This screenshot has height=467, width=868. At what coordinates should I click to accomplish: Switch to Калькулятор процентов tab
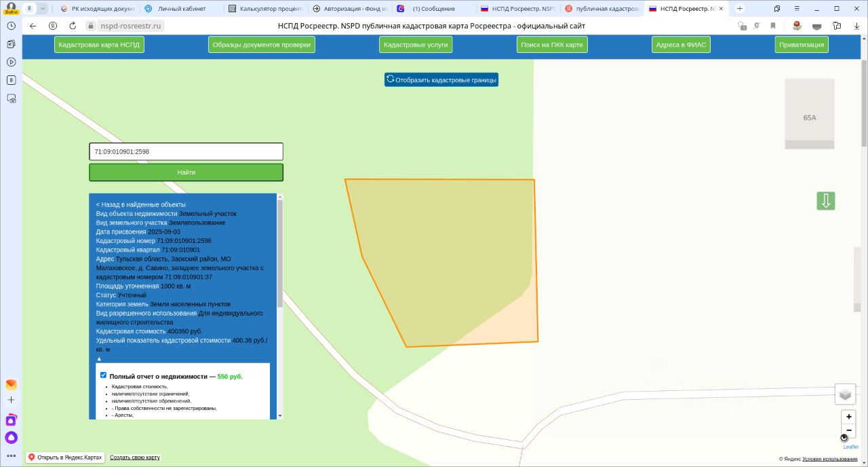(265, 9)
